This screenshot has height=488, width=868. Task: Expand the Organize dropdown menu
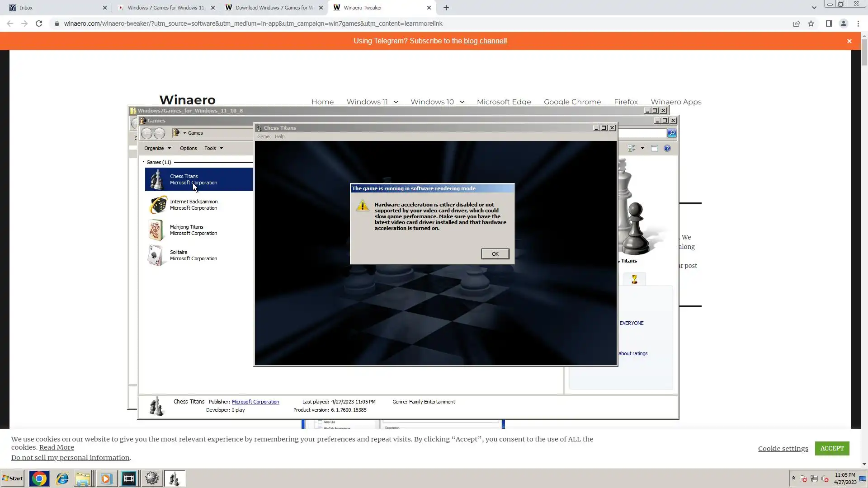pos(157,148)
